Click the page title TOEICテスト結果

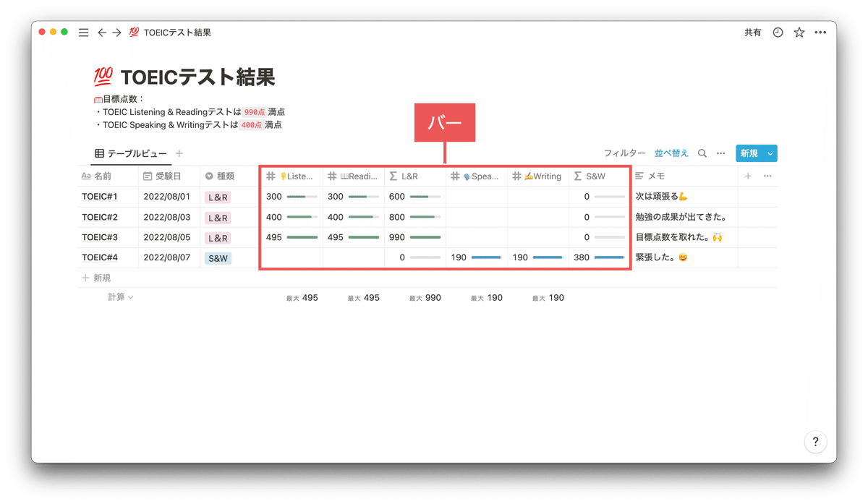click(197, 77)
